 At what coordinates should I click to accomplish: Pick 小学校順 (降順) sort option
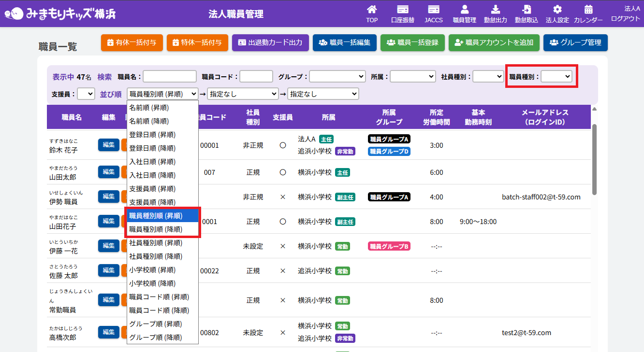pos(162,283)
